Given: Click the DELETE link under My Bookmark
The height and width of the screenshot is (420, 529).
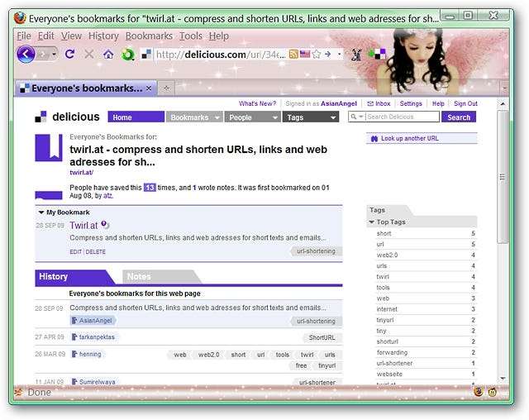Looking at the screenshot, I should click(96, 251).
